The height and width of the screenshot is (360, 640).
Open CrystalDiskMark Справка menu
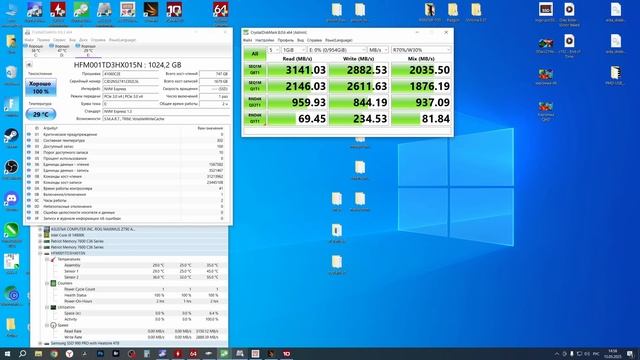[x=314, y=40]
